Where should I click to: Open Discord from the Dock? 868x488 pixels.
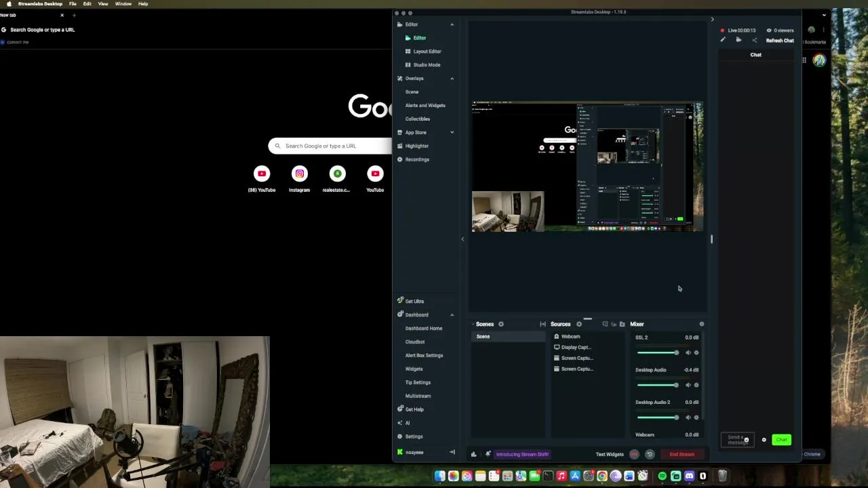click(690, 476)
